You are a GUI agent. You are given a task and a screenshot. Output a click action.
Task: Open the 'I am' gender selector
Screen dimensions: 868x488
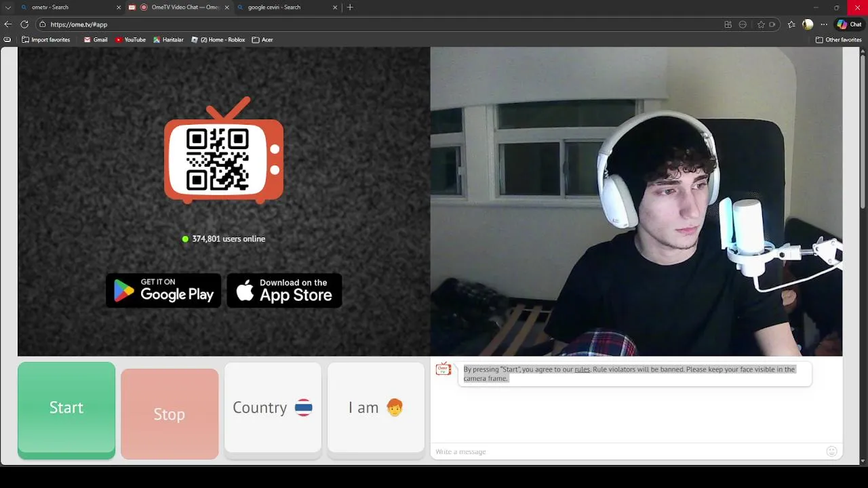[376, 407]
